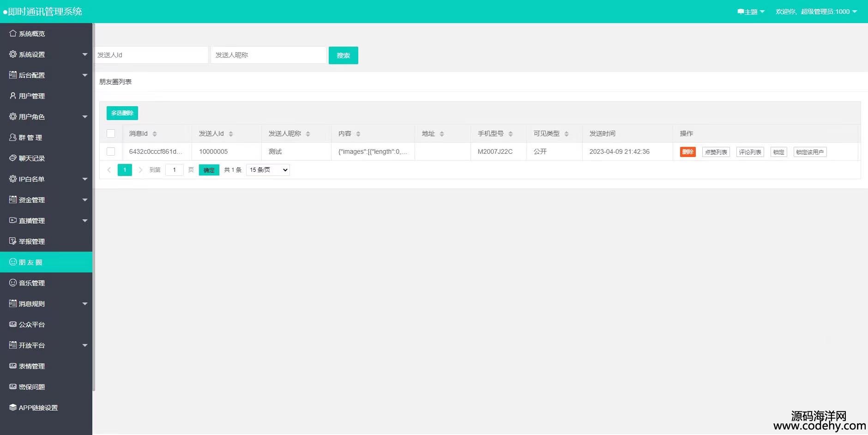Viewport: 868px width, 435px height.
Task: Click the 密保问题 image icon
Action: [x=13, y=387]
